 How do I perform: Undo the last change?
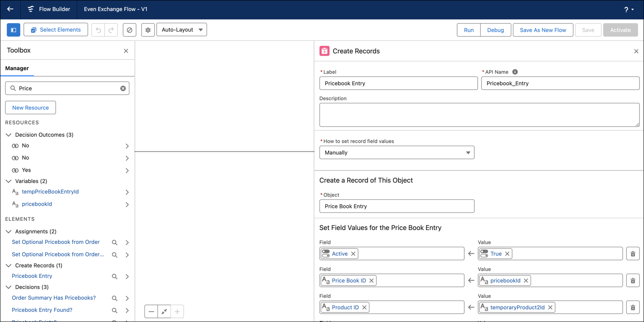(98, 30)
